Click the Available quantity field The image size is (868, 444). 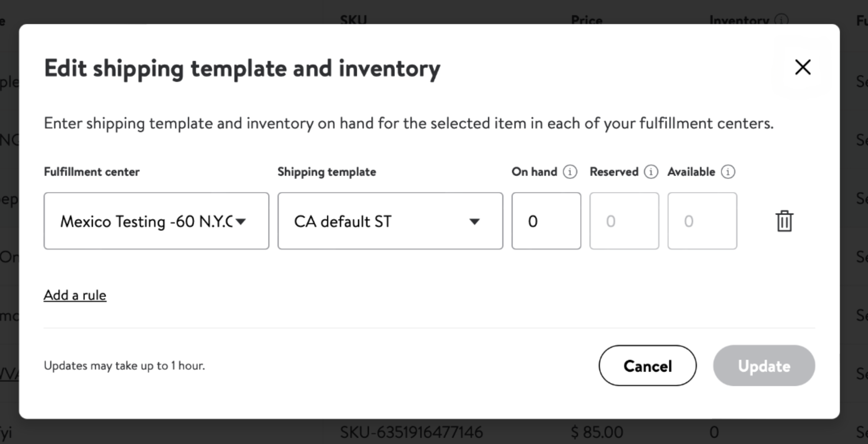702,221
